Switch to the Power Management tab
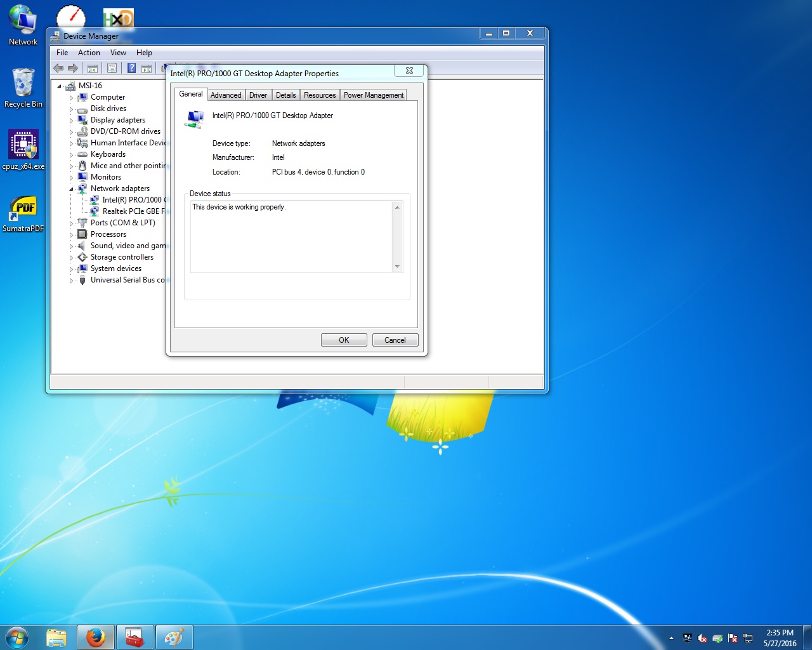812x650 pixels. pos(374,95)
